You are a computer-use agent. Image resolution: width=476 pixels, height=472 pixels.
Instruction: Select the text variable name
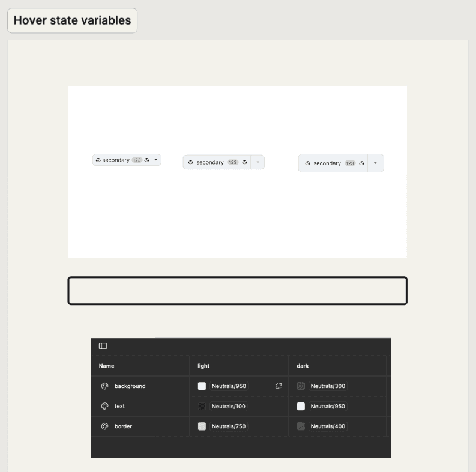click(x=119, y=406)
